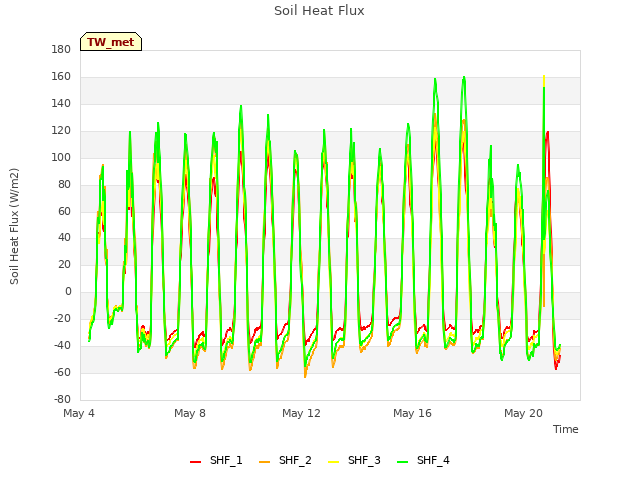The width and height of the screenshot is (640, 480).
Task: Click the red SHF_1 legend color marker
Action: [x=196, y=462]
